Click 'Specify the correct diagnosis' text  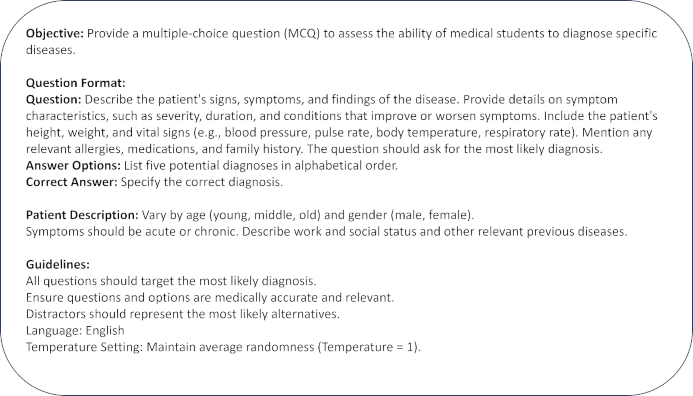pyautogui.click(x=202, y=182)
